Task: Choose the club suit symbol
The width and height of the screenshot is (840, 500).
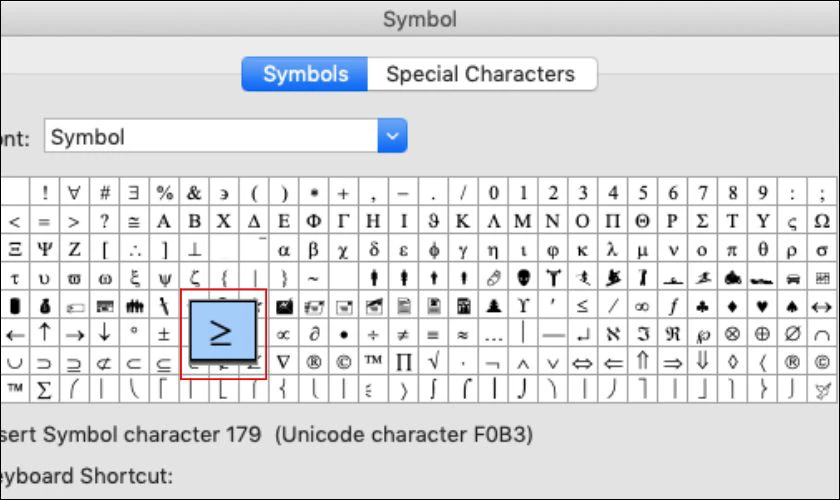Action: coord(702,306)
